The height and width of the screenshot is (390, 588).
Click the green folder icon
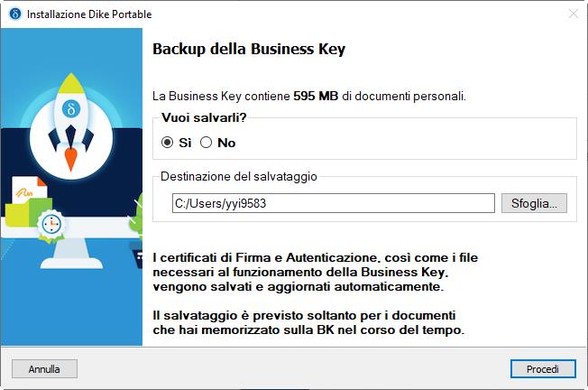point(20,210)
